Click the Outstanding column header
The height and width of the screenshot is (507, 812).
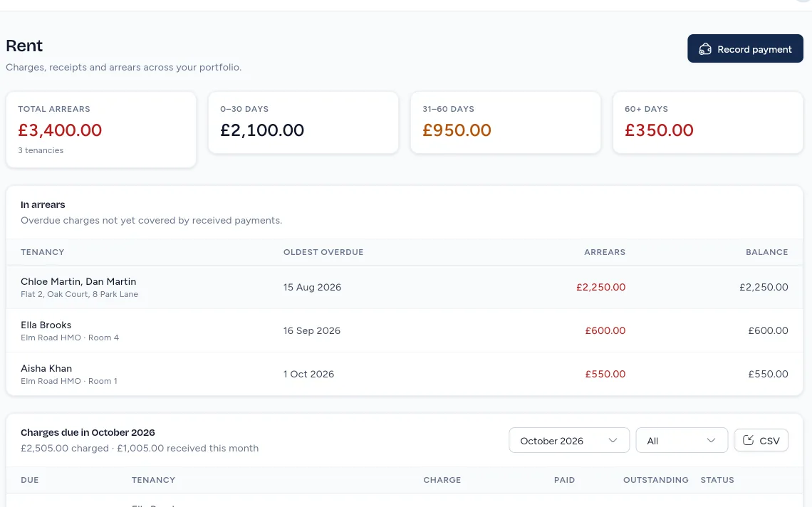pyautogui.click(x=655, y=480)
